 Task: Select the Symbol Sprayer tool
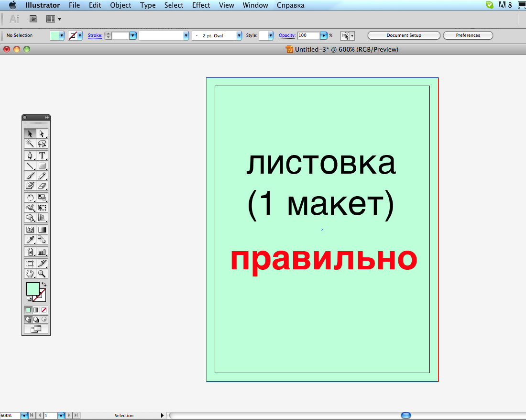point(30,252)
